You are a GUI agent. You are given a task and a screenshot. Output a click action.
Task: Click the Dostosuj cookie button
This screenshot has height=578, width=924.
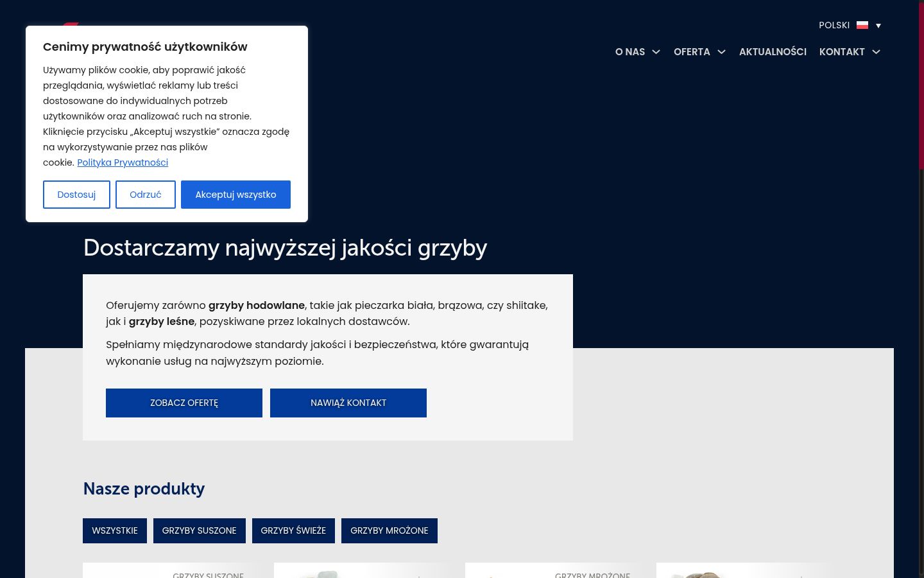76,195
